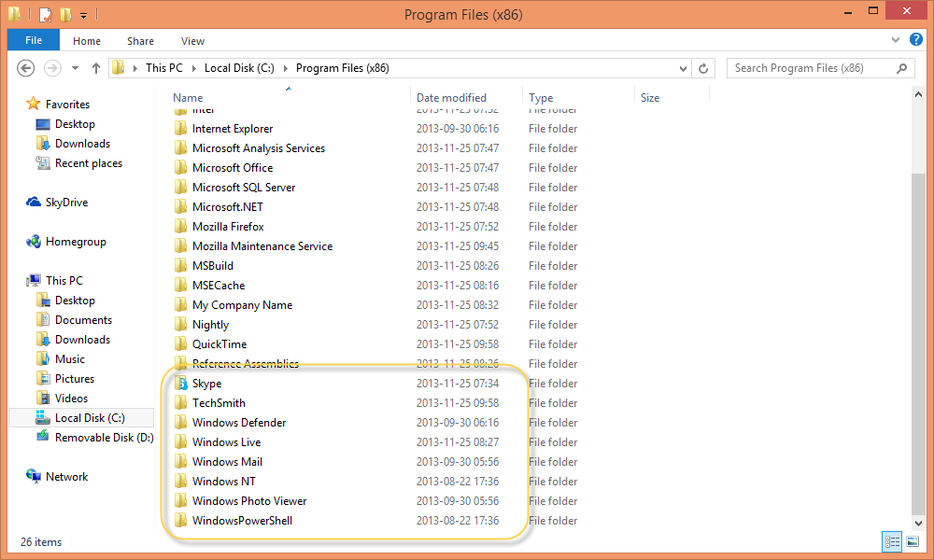Screen dimensions: 934x560
Task: Click This PC in the address breadcrumb
Action: [x=164, y=68]
